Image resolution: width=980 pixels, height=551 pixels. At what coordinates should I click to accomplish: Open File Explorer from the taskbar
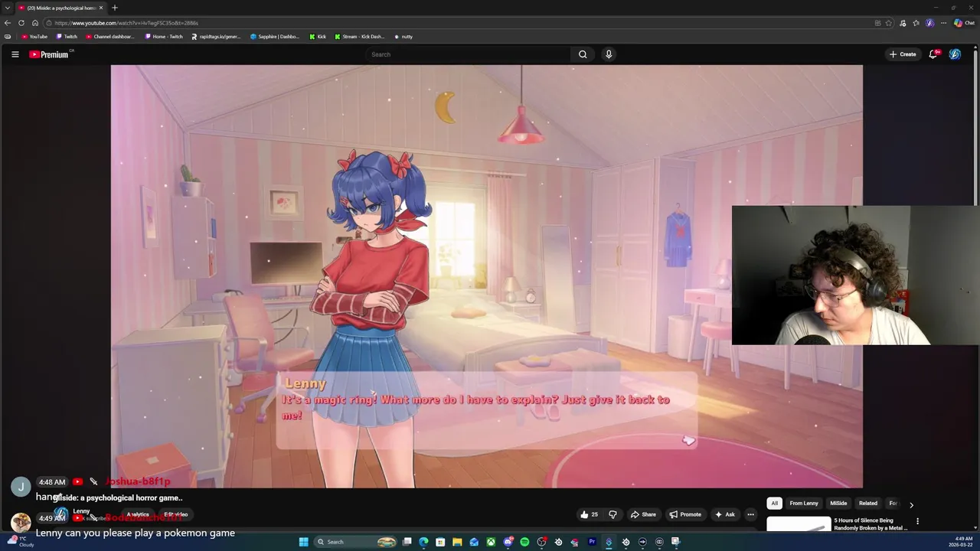[x=457, y=542]
